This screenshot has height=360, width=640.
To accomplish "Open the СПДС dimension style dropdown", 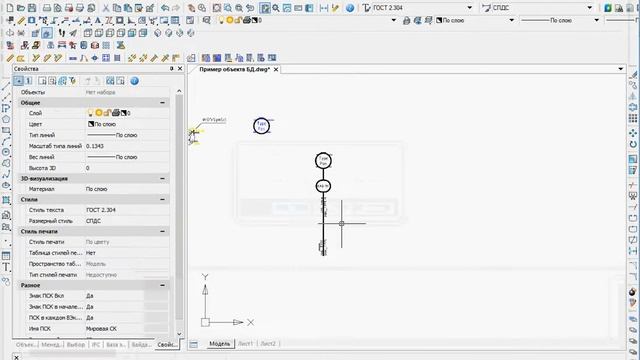I will coord(589,8).
